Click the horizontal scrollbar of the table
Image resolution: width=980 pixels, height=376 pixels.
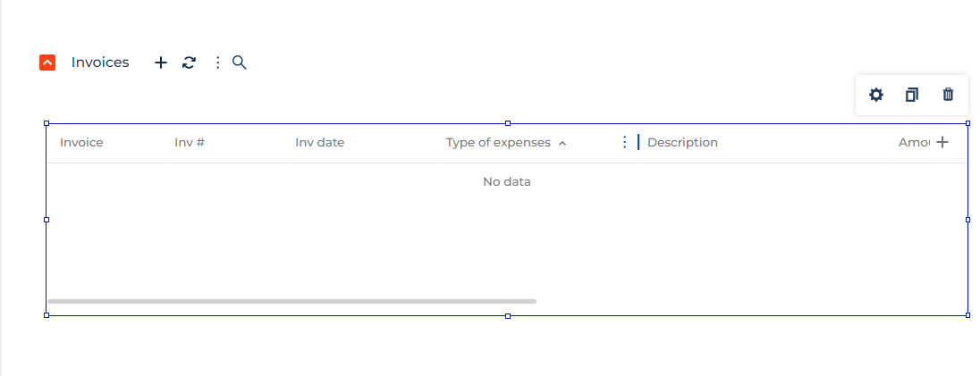tap(291, 301)
